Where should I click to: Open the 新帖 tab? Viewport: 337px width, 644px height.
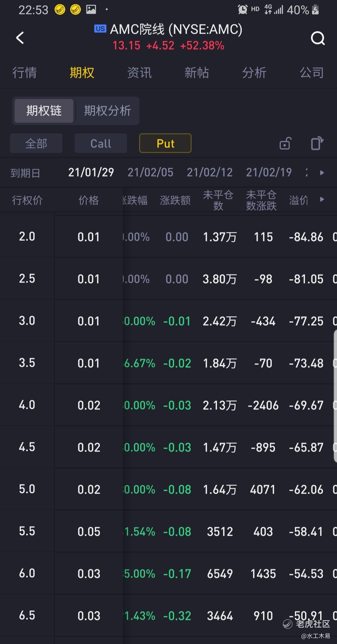point(197,73)
